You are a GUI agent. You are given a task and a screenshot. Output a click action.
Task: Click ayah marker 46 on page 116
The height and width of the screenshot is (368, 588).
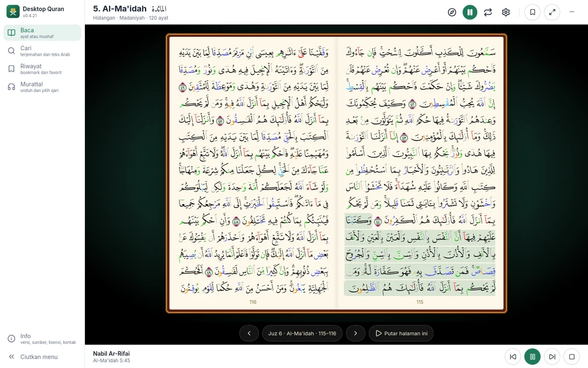[183, 87]
